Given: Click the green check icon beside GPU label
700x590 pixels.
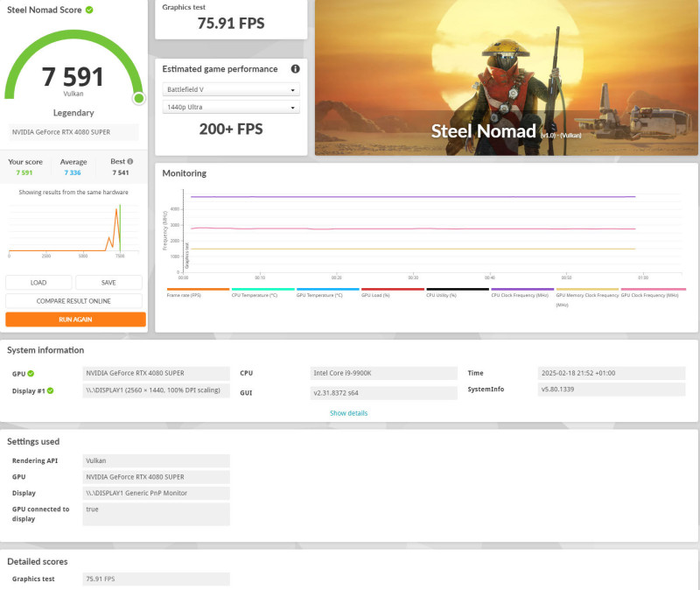Looking at the screenshot, I should tap(31, 374).
